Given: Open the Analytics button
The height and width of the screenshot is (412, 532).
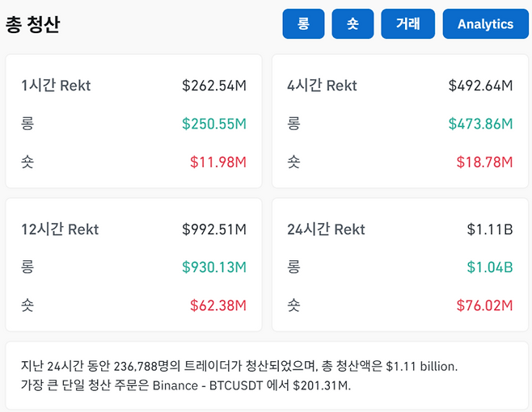Looking at the screenshot, I should point(485,24).
